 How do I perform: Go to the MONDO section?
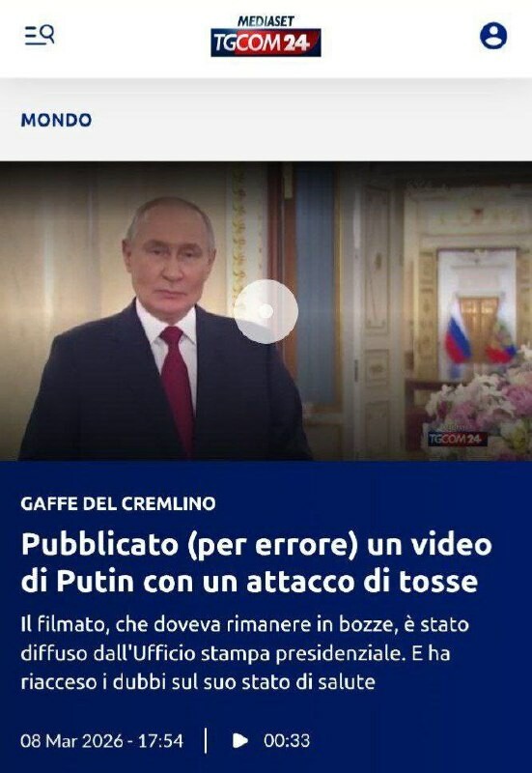(56, 120)
